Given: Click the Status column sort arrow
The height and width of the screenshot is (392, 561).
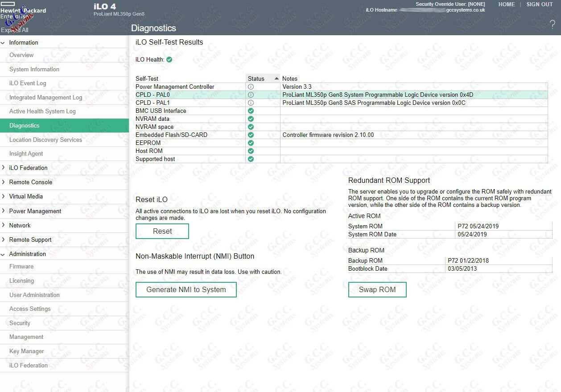Looking at the screenshot, I should 276,78.
